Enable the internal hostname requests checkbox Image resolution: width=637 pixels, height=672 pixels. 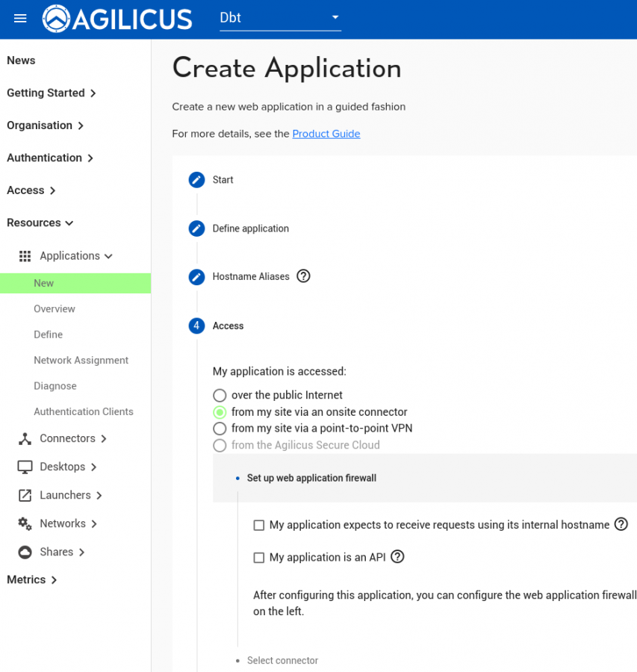click(259, 525)
